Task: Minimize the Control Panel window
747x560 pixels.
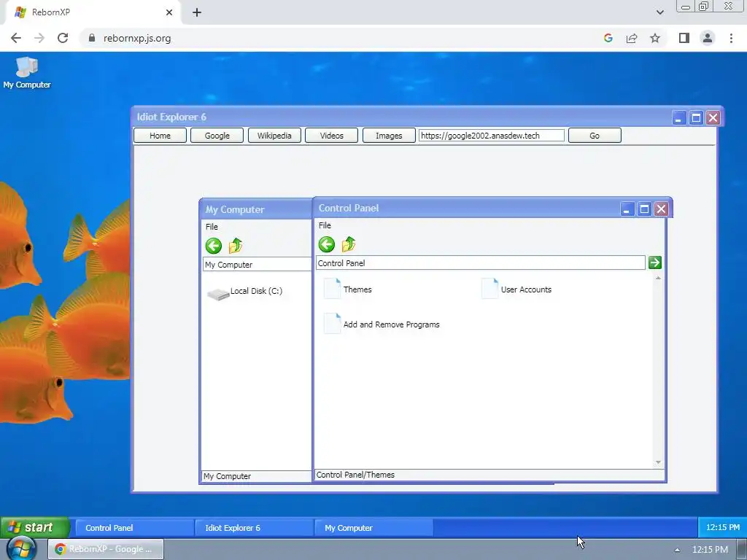Action: click(627, 209)
